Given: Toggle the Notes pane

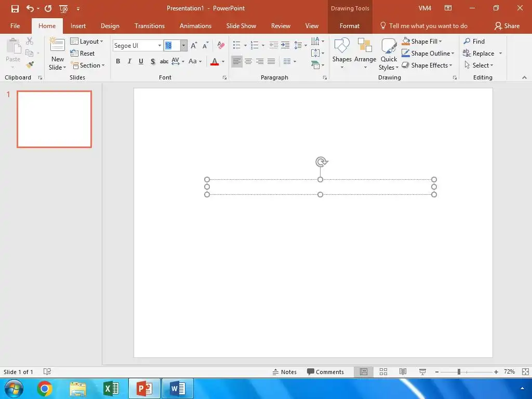Looking at the screenshot, I should pyautogui.click(x=284, y=372).
